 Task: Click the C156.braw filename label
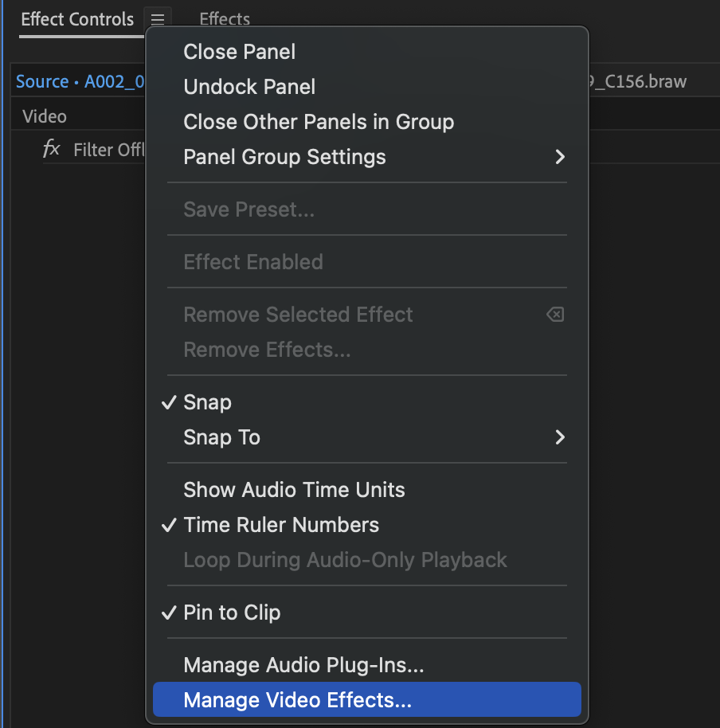(x=638, y=80)
